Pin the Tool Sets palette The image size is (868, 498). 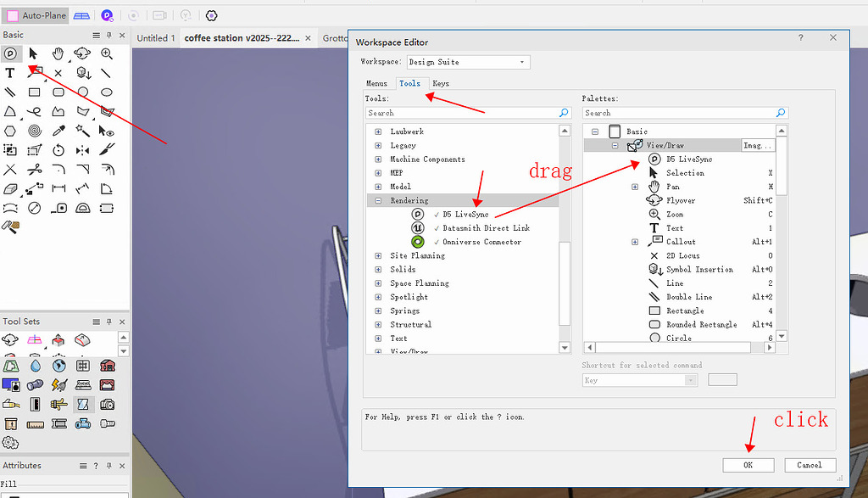click(108, 322)
